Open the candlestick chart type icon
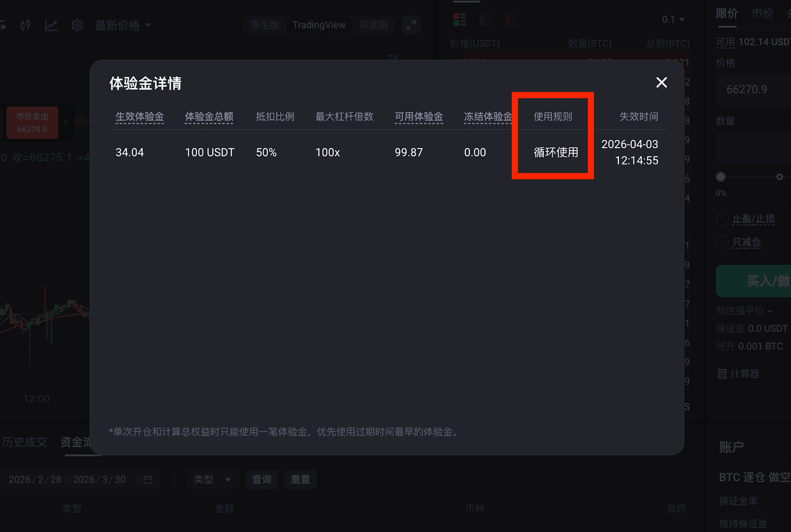 [x=26, y=25]
